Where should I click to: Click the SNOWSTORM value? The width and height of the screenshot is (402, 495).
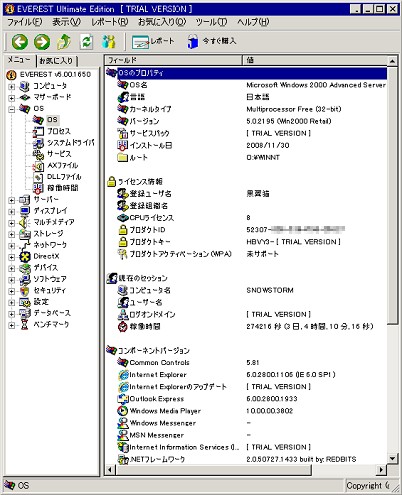point(270,290)
